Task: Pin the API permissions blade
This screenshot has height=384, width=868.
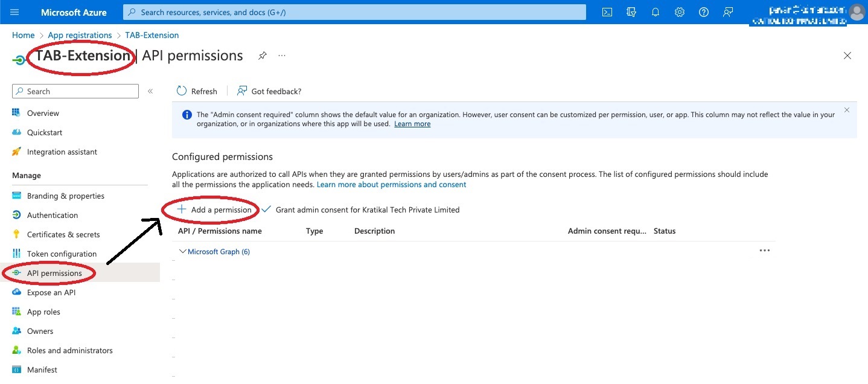Action: point(262,56)
